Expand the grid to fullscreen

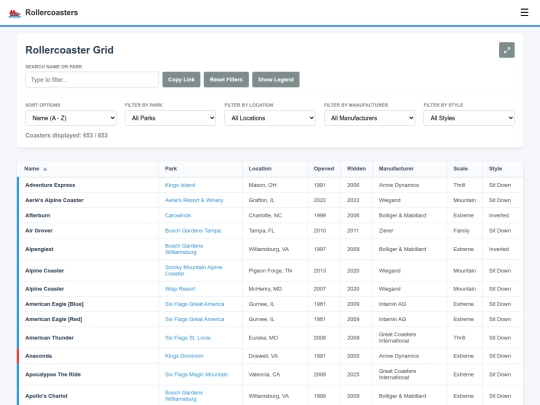(x=507, y=50)
